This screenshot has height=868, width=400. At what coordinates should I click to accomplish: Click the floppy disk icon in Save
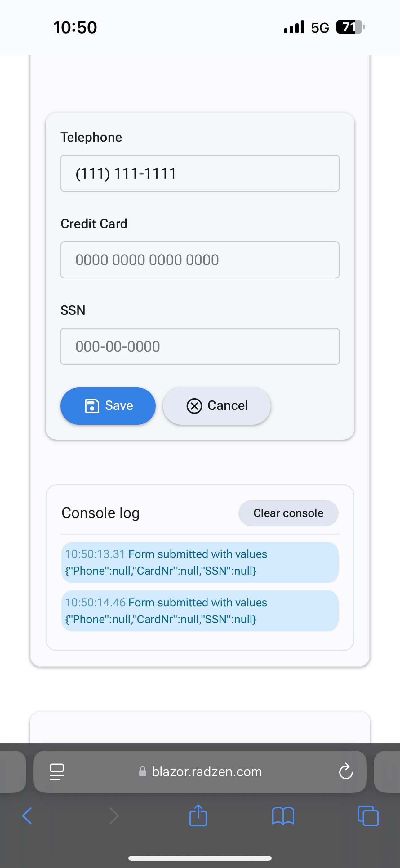point(91,406)
